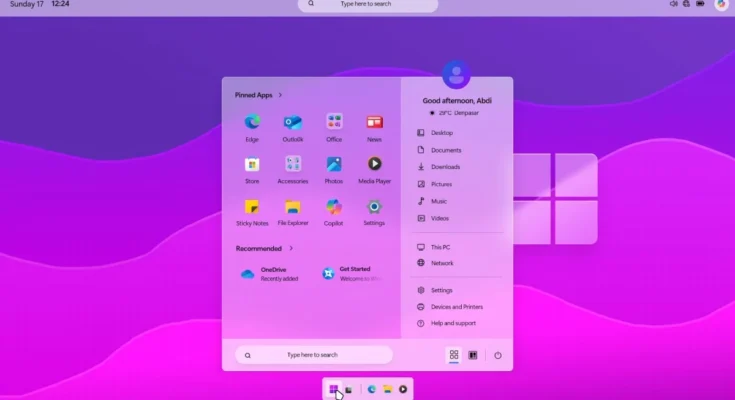Open Media Player from the taskbar

click(403, 389)
